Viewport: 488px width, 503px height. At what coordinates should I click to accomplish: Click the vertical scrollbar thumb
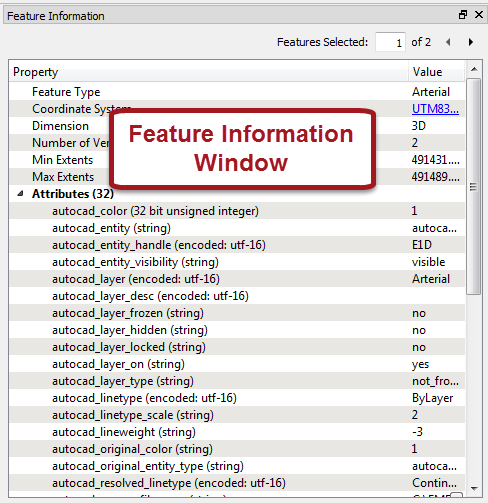tap(474, 187)
